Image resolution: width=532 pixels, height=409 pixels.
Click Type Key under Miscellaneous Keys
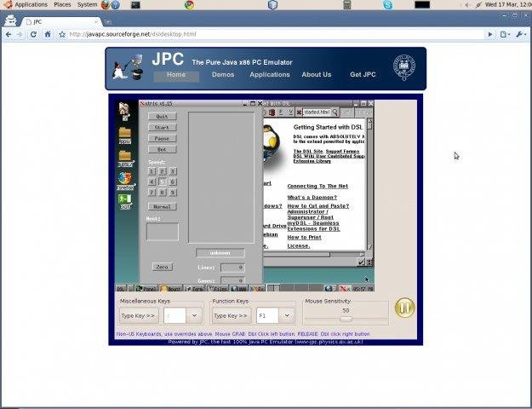pyautogui.click(x=139, y=315)
